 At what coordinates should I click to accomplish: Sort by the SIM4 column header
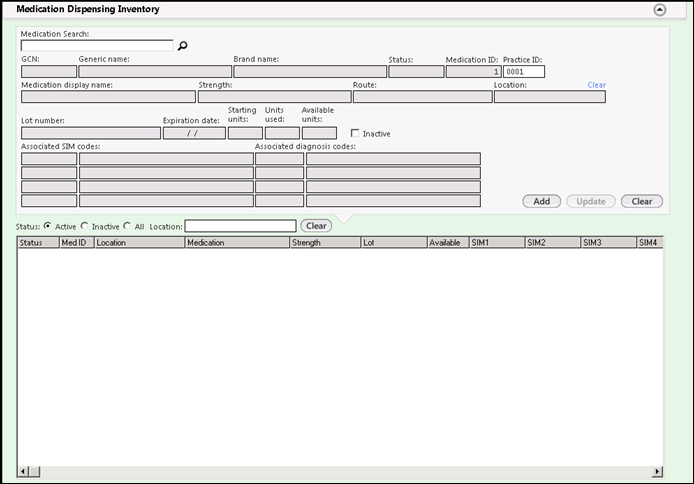pos(650,242)
